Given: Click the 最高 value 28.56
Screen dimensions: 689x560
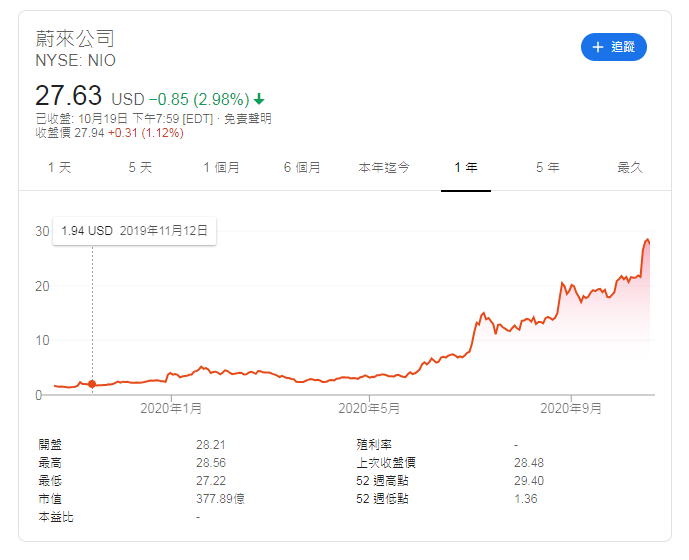Looking at the screenshot, I should [x=211, y=463].
